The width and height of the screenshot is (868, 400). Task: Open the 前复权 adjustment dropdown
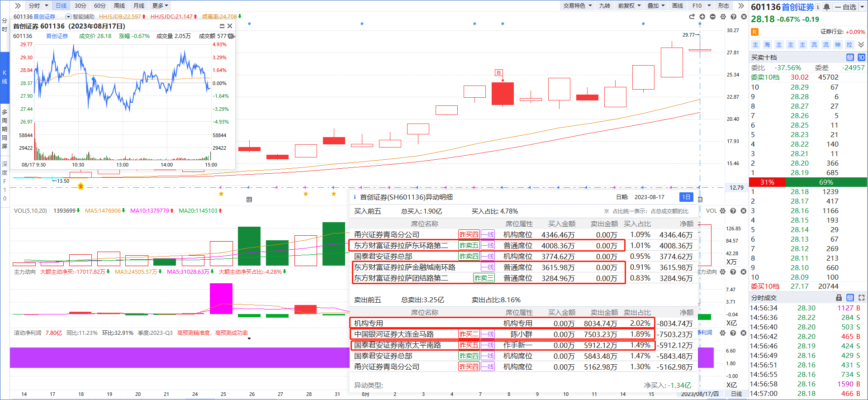tap(630, 5)
